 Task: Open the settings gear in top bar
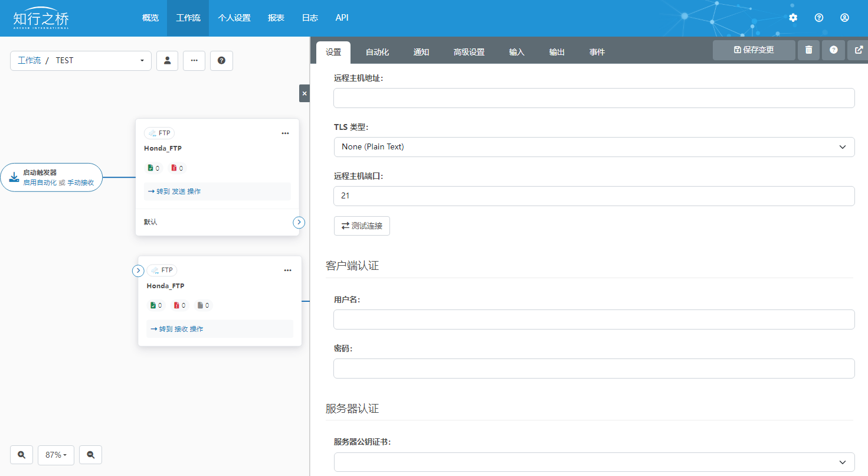[x=792, y=18]
